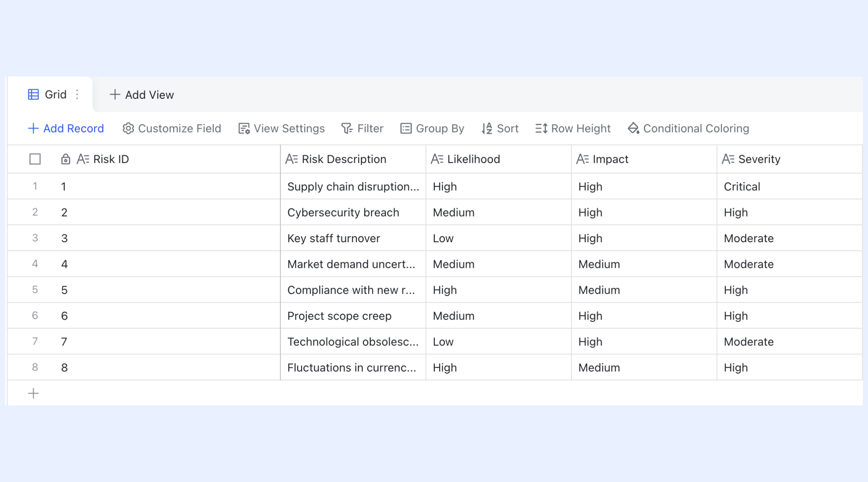Open Conditional Coloring label
Viewport: 868px width, 482px height.
click(696, 129)
